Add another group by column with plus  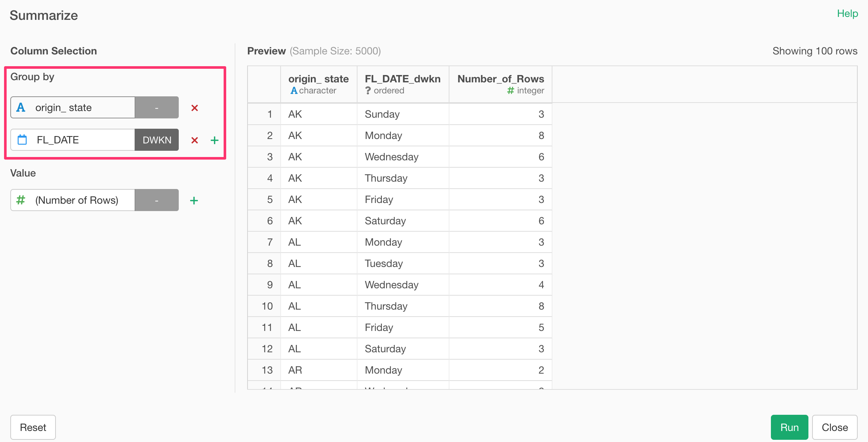214,140
